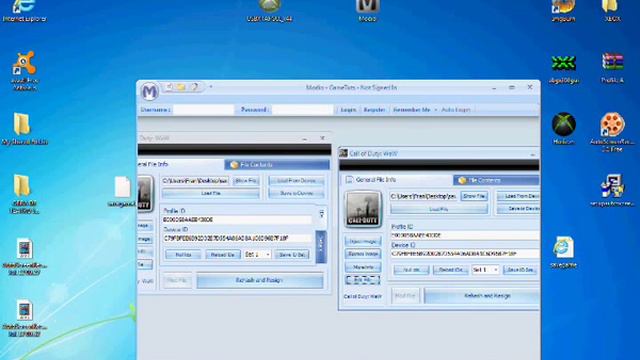Click Load File button in right window
The width and height of the screenshot is (640, 360).
pyautogui.click(x=439, y=209)
